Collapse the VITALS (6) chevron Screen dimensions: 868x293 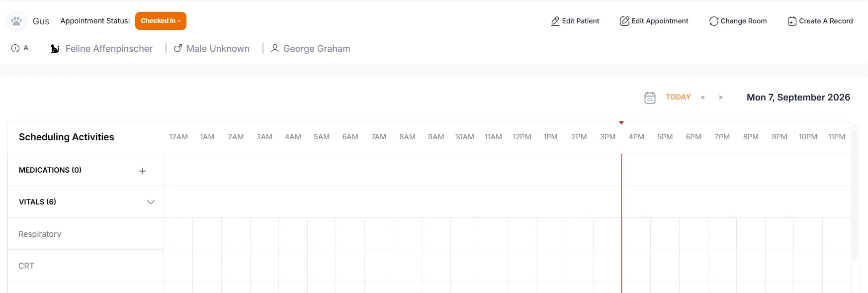tap(151, 202)
